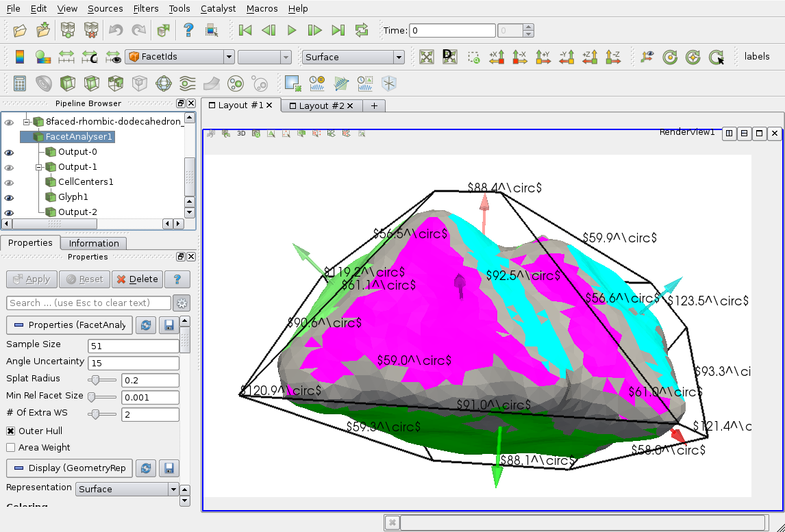Click the Calculator filter icon
The width and height of the screenshot is (785, 532).
click(x=20, y=84)
